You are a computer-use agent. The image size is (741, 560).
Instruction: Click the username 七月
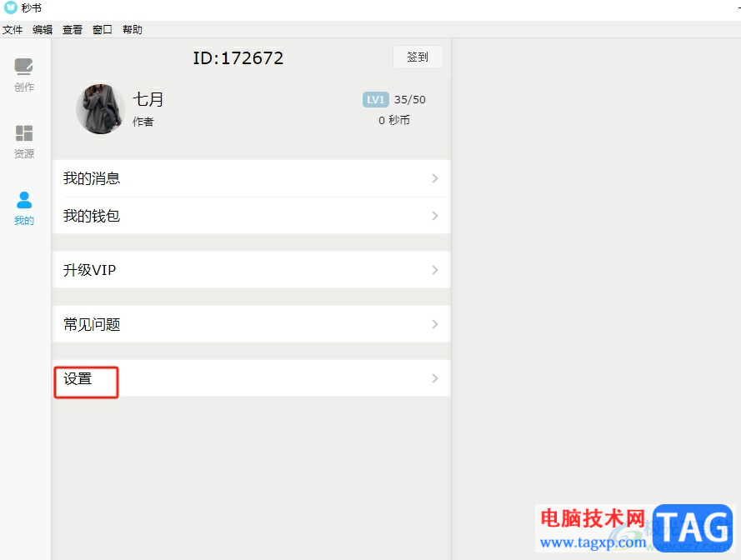coord(148,100)
